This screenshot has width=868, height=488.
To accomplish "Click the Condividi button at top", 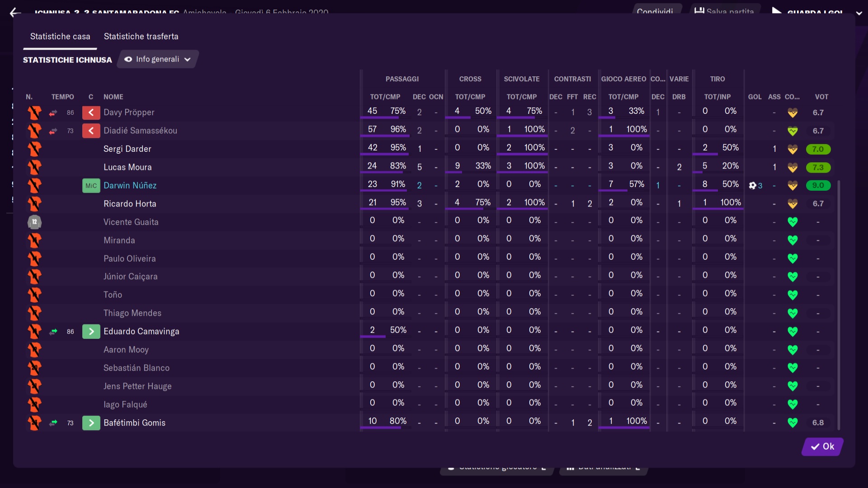I will click(655, 11).
